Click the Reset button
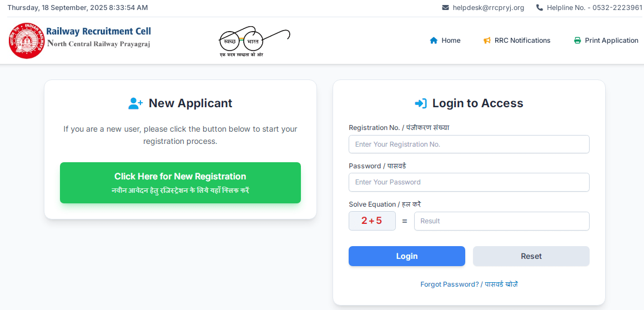Image resolution: width=644 pixels, height=310 pixels. click(531, 256)
